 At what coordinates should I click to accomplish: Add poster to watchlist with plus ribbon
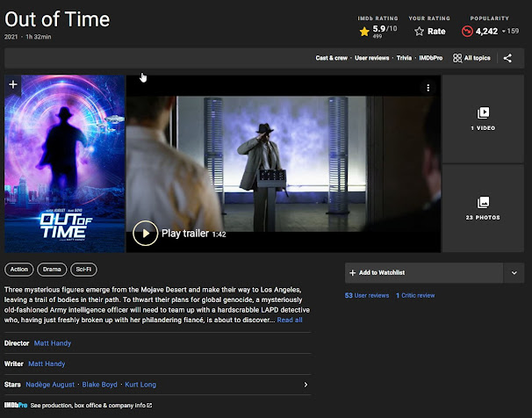pos(13,84)
